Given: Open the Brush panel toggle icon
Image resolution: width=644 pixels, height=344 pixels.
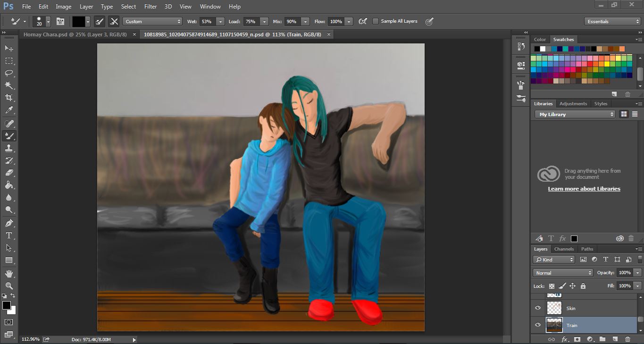Looking at the screenshot, I should [x=60, y=21].
